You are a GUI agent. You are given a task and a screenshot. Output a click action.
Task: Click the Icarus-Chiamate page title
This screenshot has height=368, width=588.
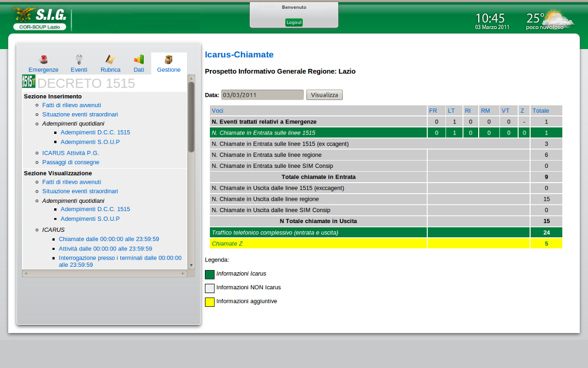(239, 55)
